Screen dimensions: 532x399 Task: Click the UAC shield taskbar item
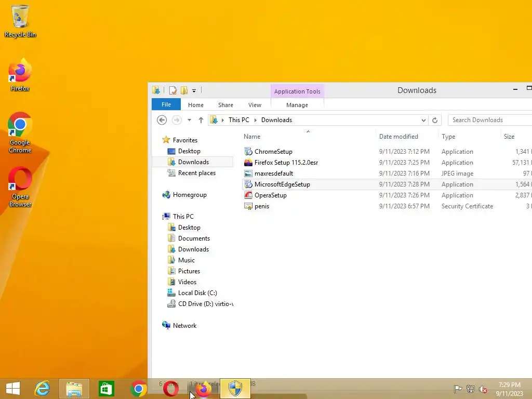(x=235, y=389)
